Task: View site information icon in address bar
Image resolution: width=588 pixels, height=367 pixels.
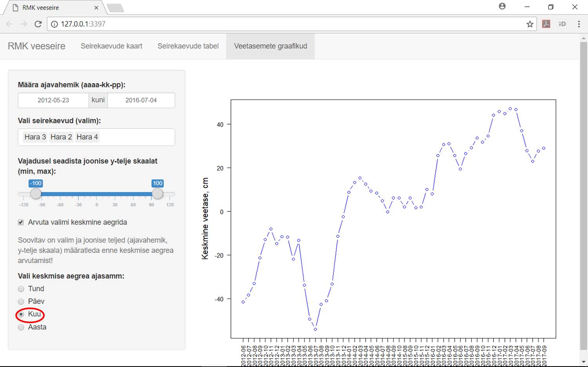Action: tap(54, 24)
